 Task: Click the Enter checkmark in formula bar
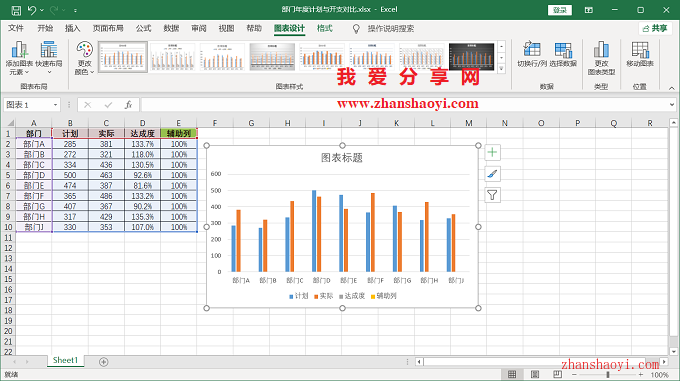108,105
